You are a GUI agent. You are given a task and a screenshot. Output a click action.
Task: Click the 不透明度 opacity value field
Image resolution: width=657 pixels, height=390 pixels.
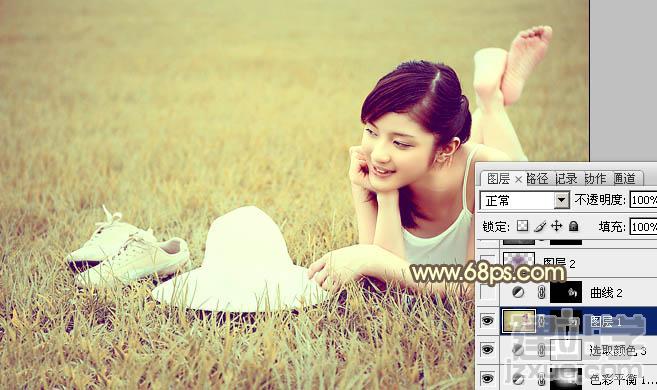[643, 200]
